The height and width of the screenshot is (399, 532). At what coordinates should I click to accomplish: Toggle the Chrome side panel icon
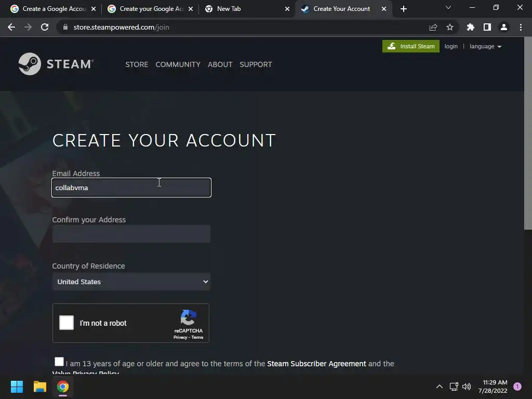pos(487,27)
